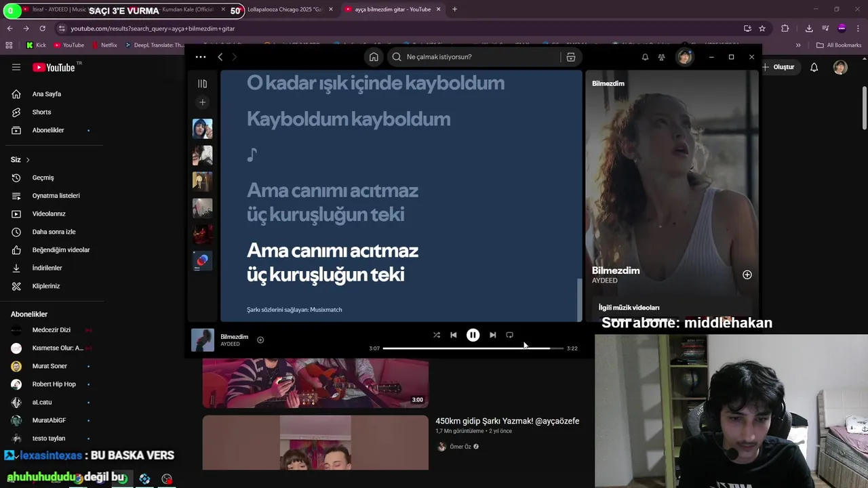Open the red-blue pill playlist in Spotify library
Image resolution: width=868 pixels, height=488 pixels.
202,261
